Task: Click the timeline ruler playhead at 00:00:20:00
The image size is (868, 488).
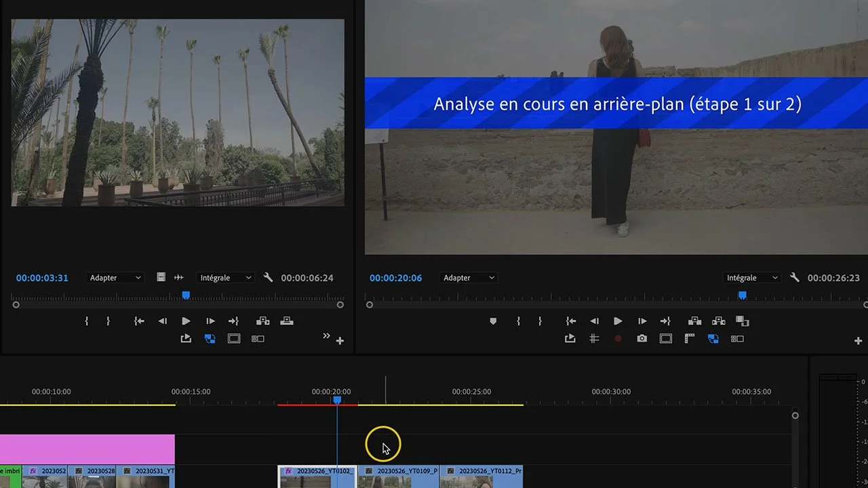Action: 337,401
